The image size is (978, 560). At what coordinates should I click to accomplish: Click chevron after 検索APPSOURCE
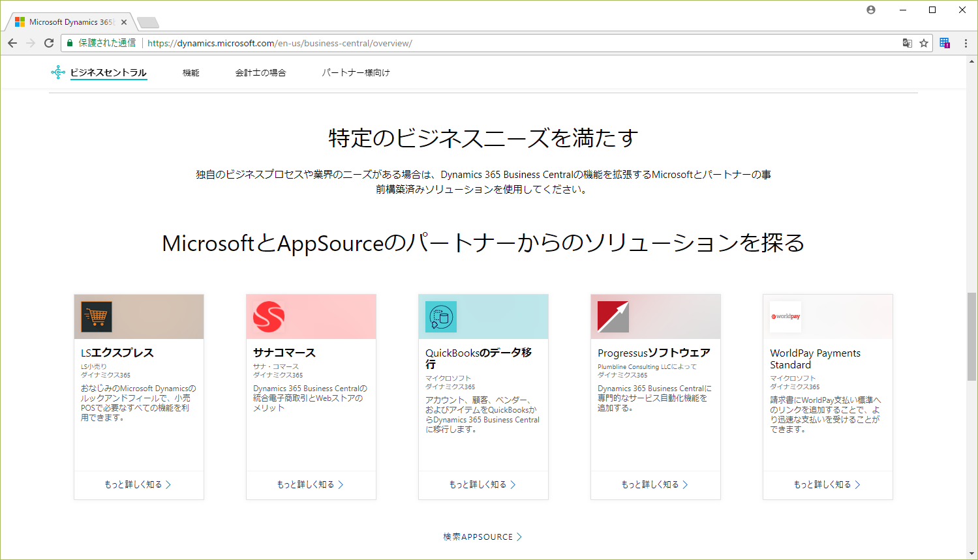pos(519,537)
